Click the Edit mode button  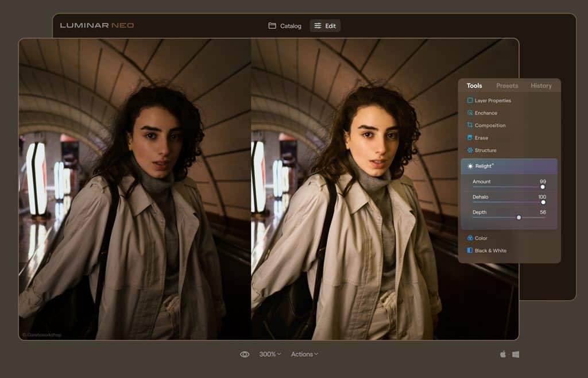[325, 26]
